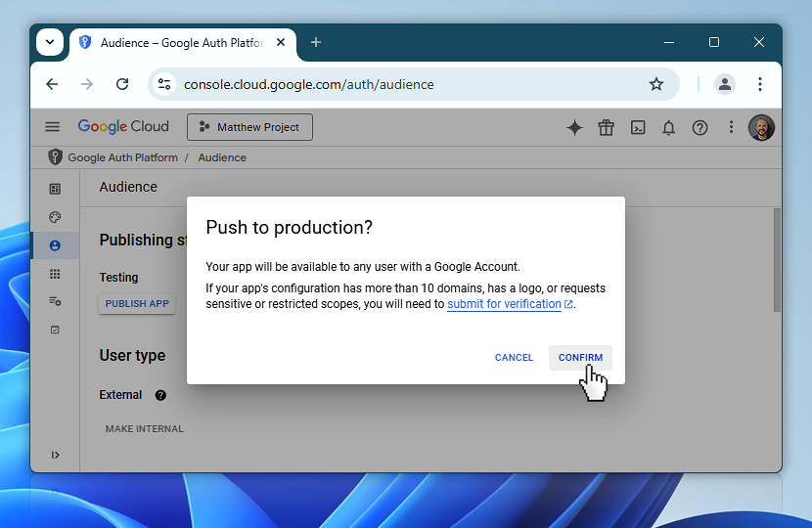Screen dimensions: 812x528
Task: Expand the sidebar navigation panel
Action: pyautogui.click(x=55, y=455)
